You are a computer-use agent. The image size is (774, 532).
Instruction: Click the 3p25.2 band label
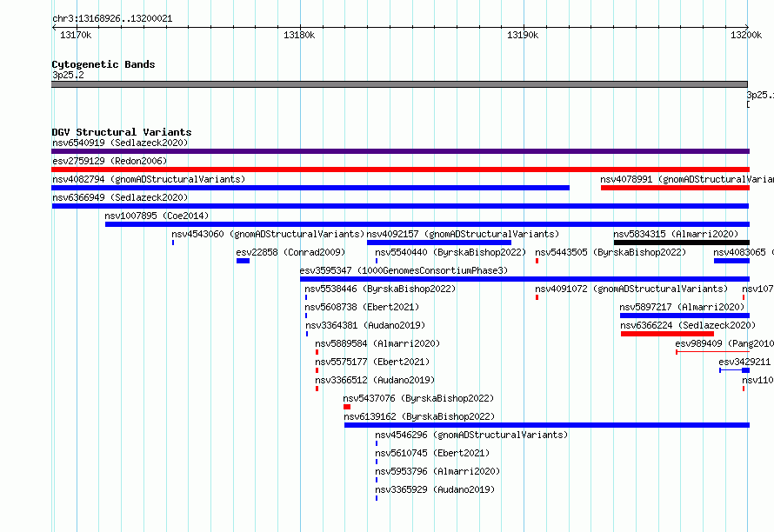point(68,75)
